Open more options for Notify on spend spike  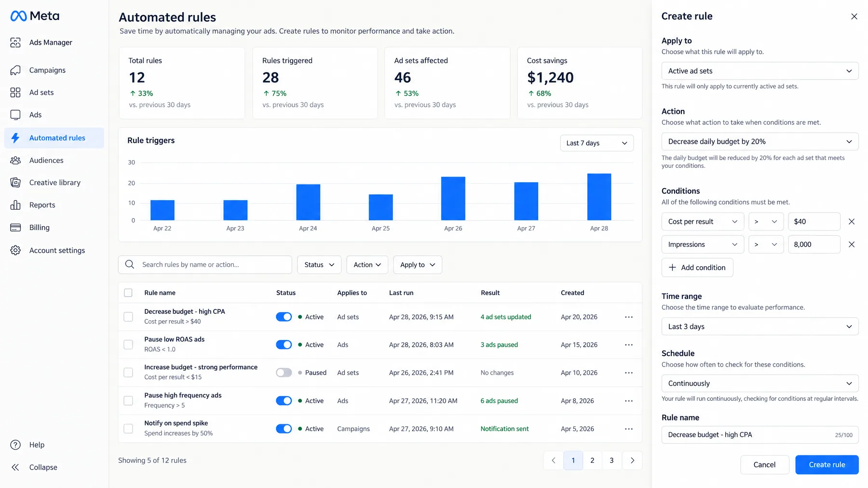click(x=629, y=429)
